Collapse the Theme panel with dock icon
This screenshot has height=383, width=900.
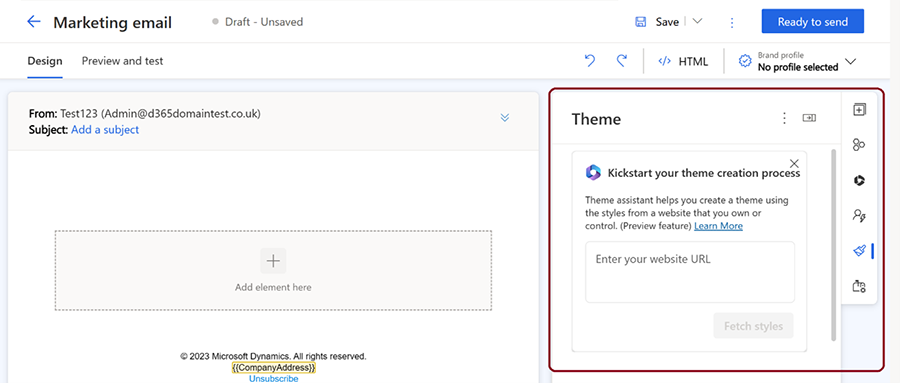click(x=809, y=118)
